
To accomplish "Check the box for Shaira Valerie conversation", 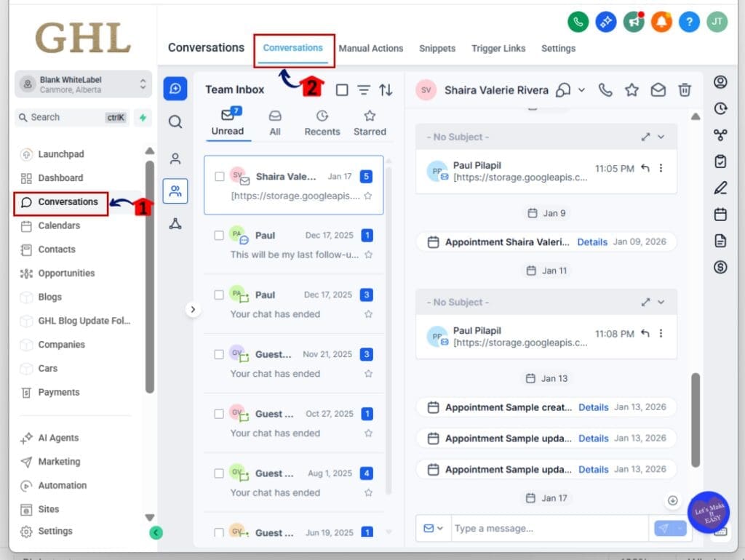I will (x=219, y=177).
